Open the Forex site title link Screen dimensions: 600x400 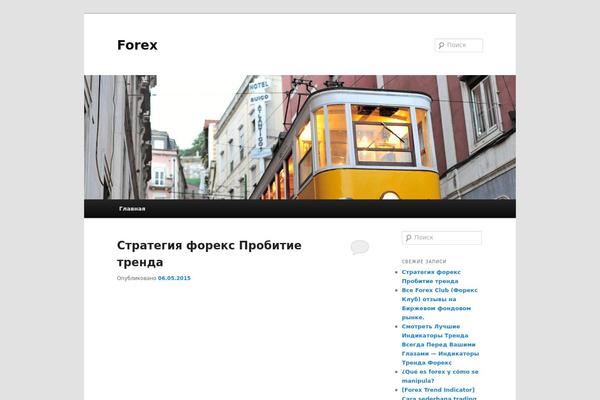137,45
